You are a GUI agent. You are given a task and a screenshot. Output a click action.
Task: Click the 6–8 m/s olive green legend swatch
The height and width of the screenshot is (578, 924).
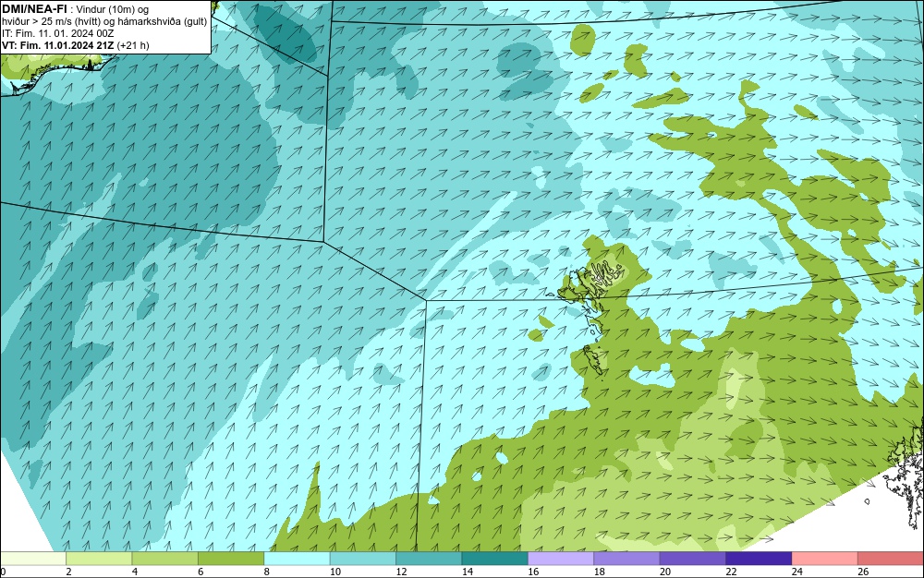(231, 559)
